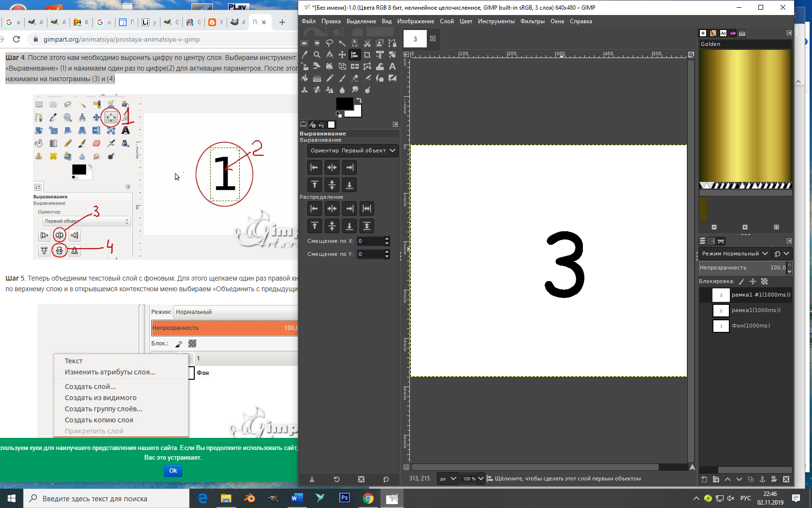This screenshot has width=812, height=508.
Task: Open the Фильтры menu
Action: (532, 21)
